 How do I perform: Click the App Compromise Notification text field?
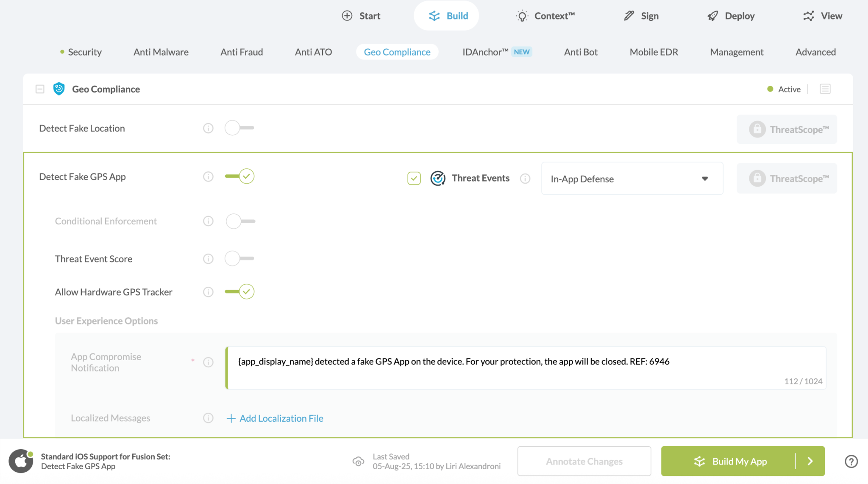tap(526, 367)
